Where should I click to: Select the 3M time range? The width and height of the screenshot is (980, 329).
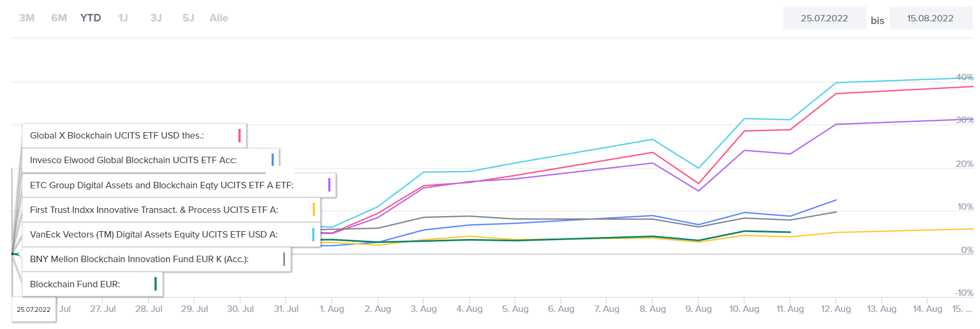pos(27,18)
